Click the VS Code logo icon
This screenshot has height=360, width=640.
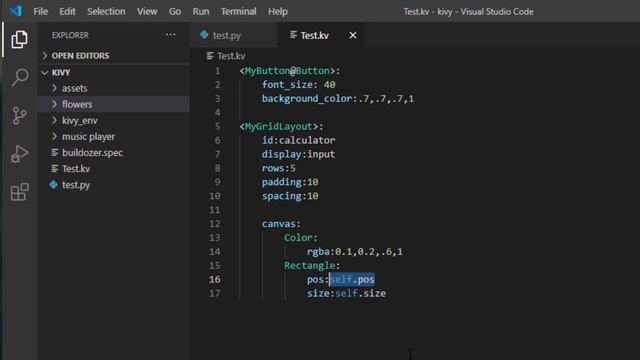pos(16,11)
